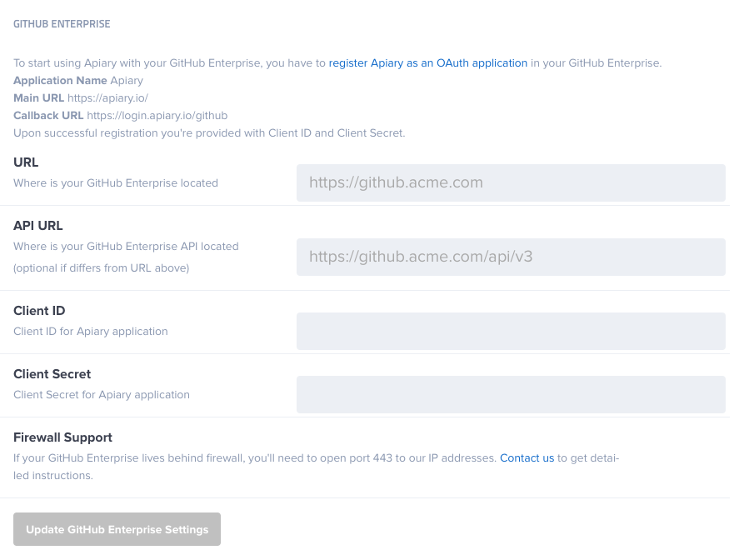Image resolution: width=744 pixels, height=560 pixels.
Task: Click the Client Secret label
Action: pos(52,374)
